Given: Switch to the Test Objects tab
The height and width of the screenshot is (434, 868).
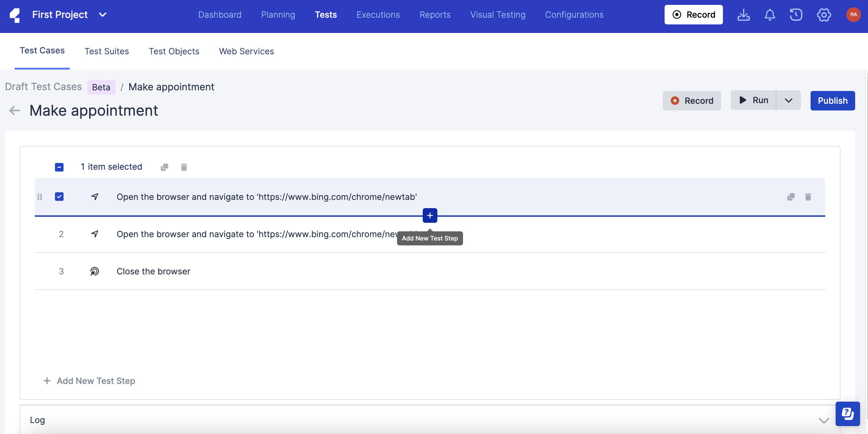Looking at the screenshot, I should click(174, 51).
